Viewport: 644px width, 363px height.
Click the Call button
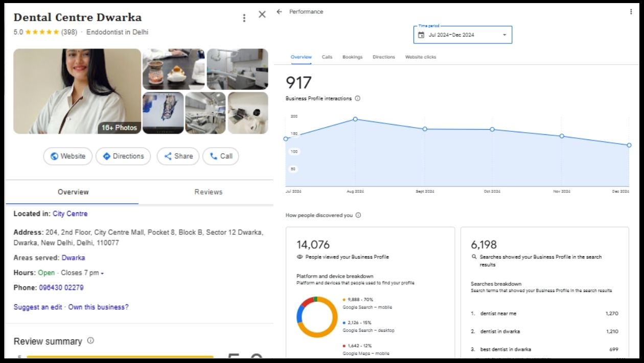pyautogui.click(x=221, y=156)
